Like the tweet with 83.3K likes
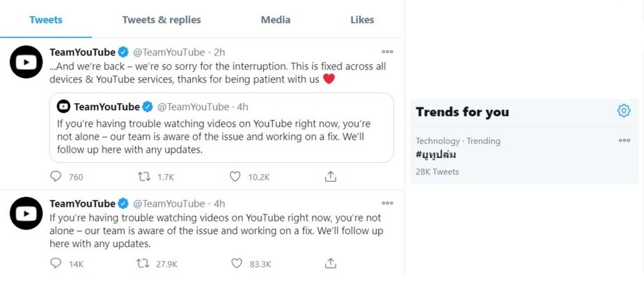The height and width of the screenshot is (305, 644). point(237,263)
